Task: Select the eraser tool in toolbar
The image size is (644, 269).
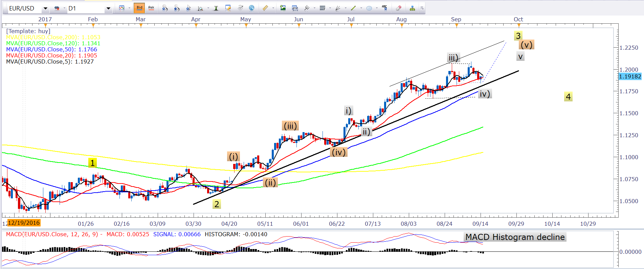Action: pos(398,8)
